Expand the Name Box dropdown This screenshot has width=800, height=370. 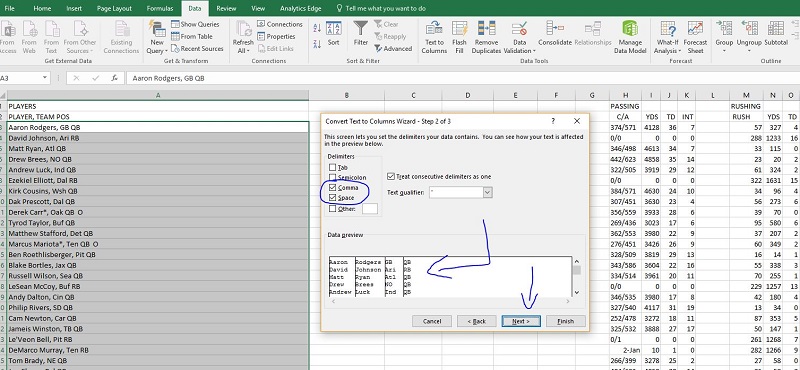(45, 78)
